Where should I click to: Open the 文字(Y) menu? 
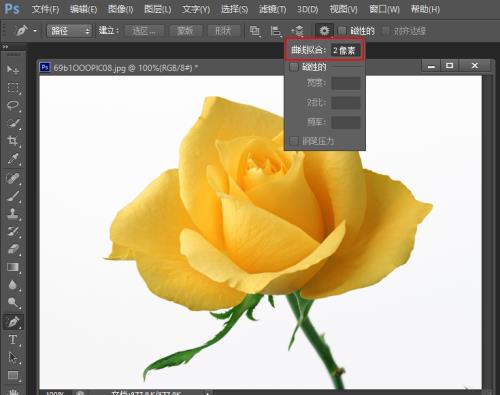(x=196, y=9)
